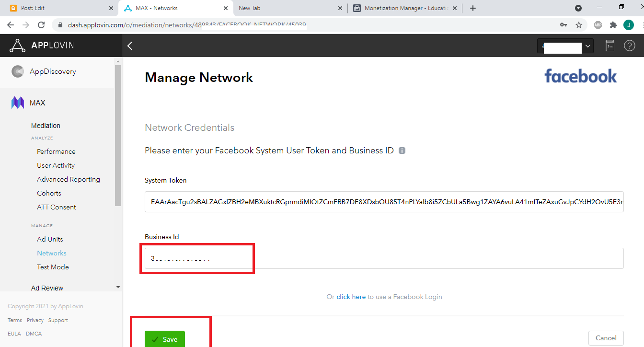Open Test Mode page
The image size is (644, 347).
click(53, 267)
